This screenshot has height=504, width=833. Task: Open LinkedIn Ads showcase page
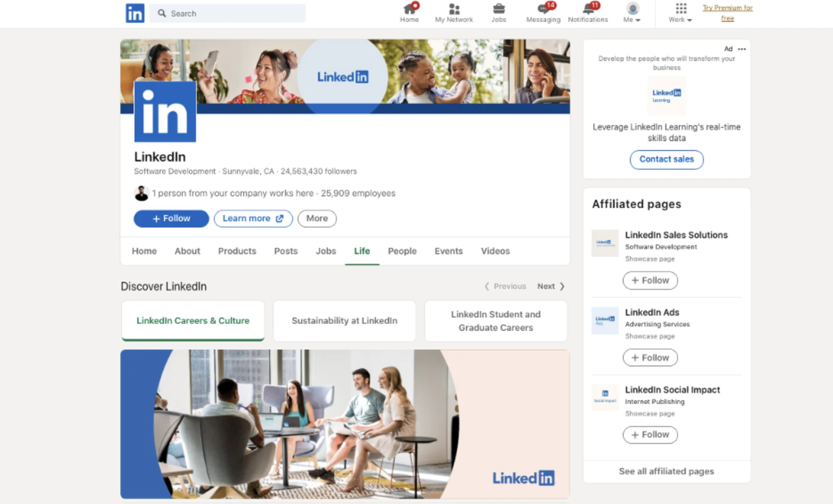coord(652,313)
